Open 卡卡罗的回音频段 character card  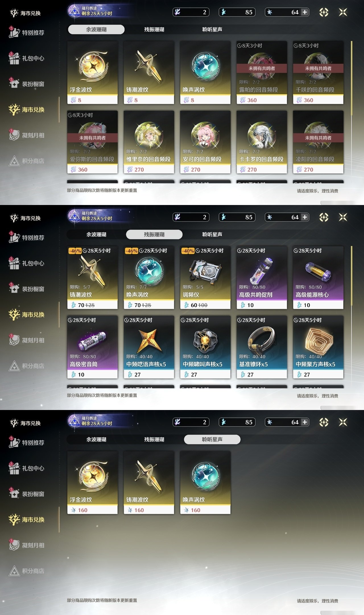262,142
